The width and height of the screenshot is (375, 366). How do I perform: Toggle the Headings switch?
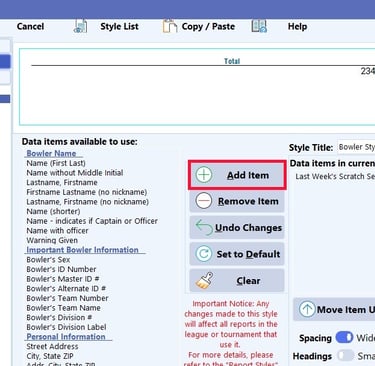coord(345,355)
